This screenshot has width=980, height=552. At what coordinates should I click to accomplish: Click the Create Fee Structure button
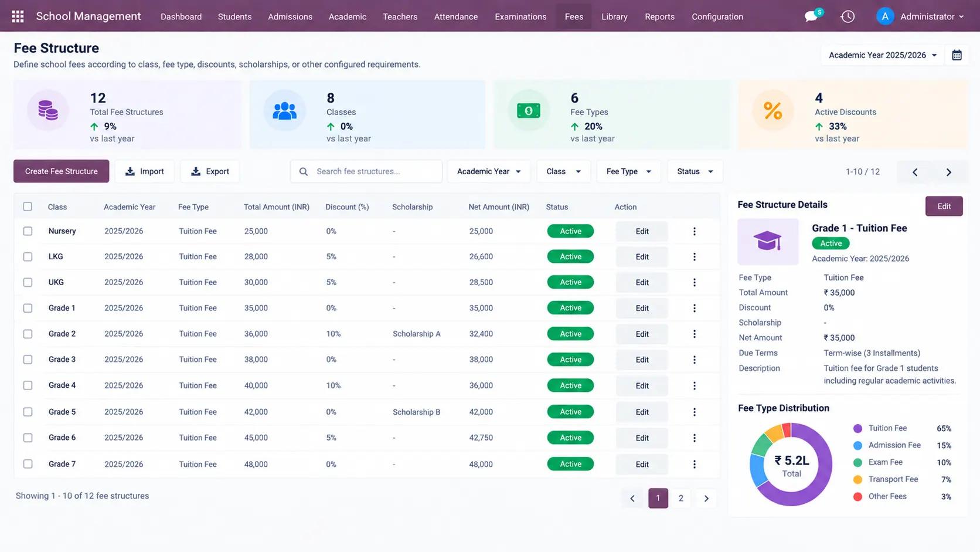(62, 171)
